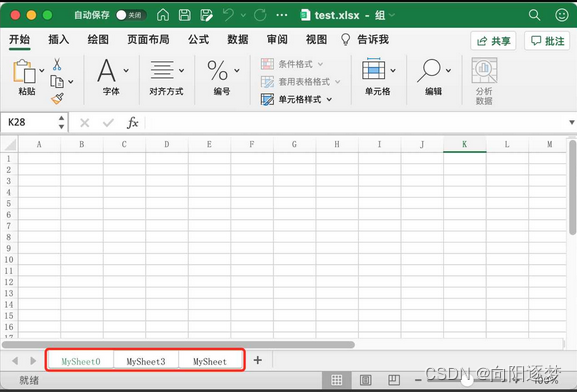Open the 审阅 tab
Viewport: 577px width, 392px height.
click(x=277, y=39)
